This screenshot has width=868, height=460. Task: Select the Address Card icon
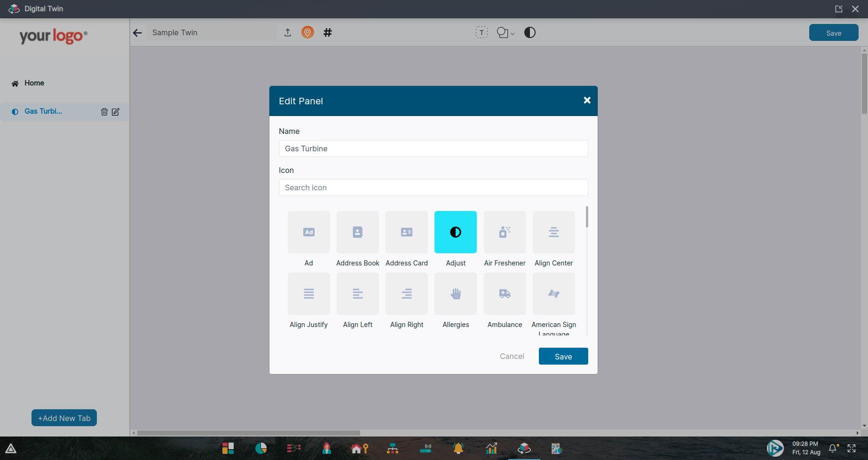click(x=406, y=232)
